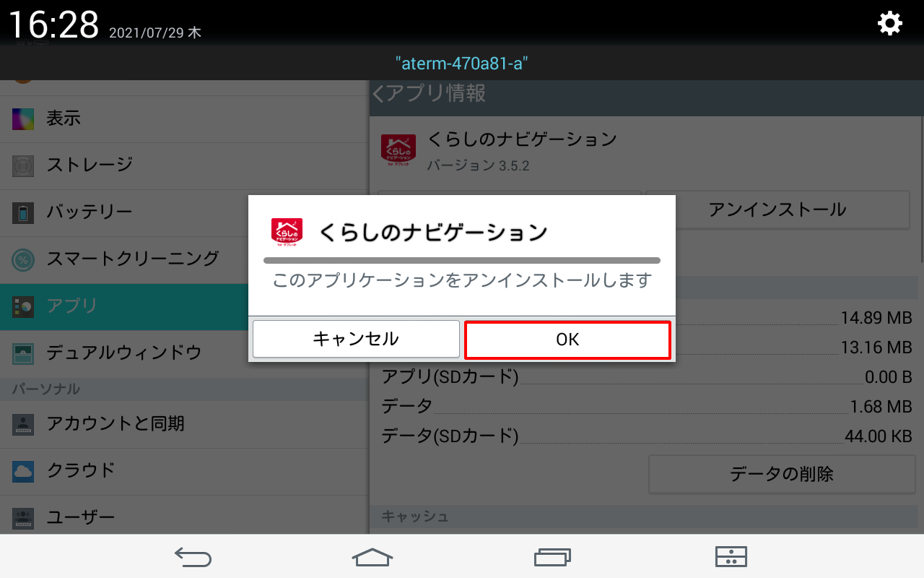924x578 pixels.
Task: Click the 表示 colorful display icon
Action: tap(23, 119)
